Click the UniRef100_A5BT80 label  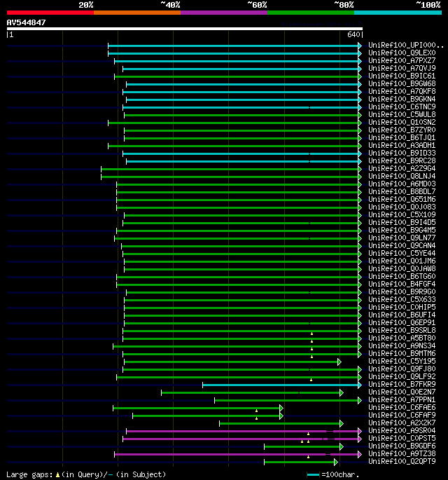coord(402,338)
